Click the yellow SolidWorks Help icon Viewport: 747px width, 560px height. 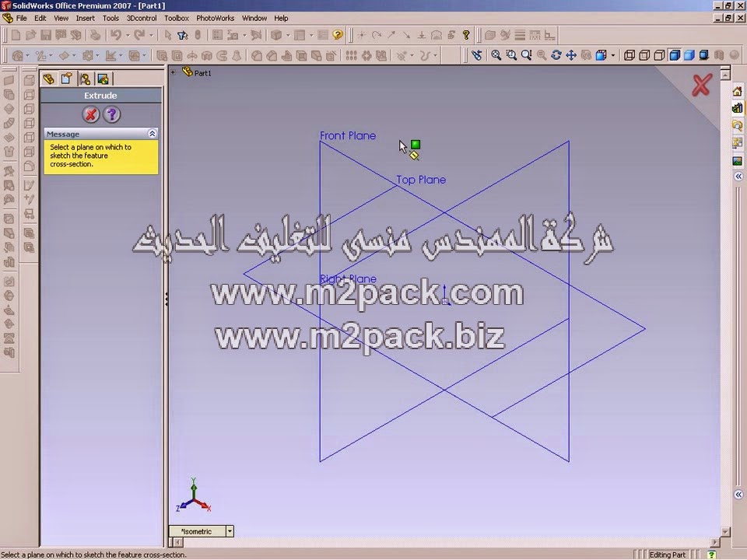[x=338, y=35]
